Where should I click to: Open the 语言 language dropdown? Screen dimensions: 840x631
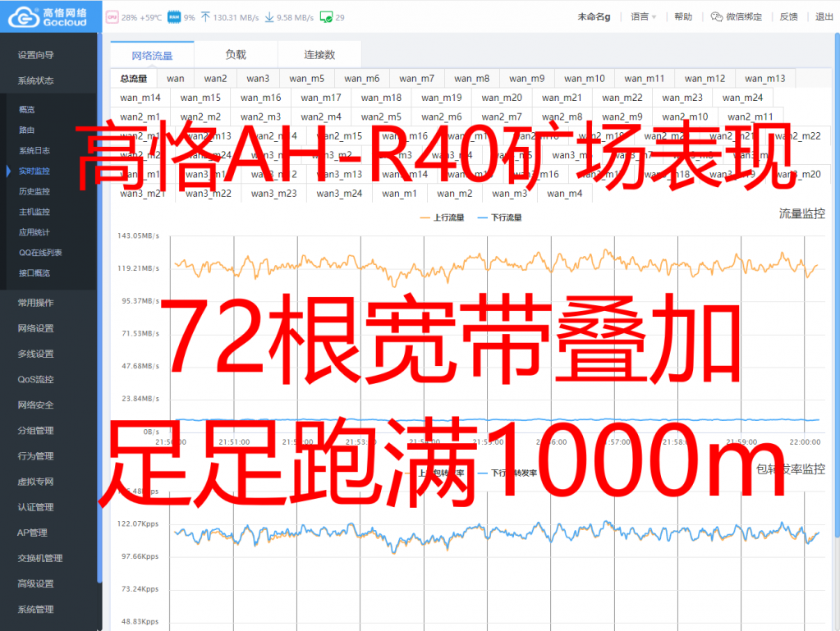pyautogui.click(x=644, y=16)
